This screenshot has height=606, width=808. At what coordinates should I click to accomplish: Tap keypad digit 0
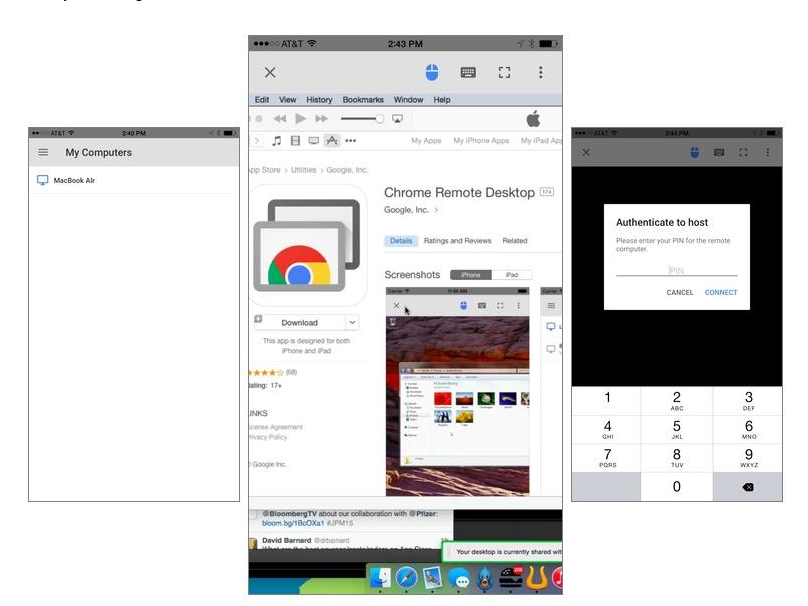coord(677,486)
